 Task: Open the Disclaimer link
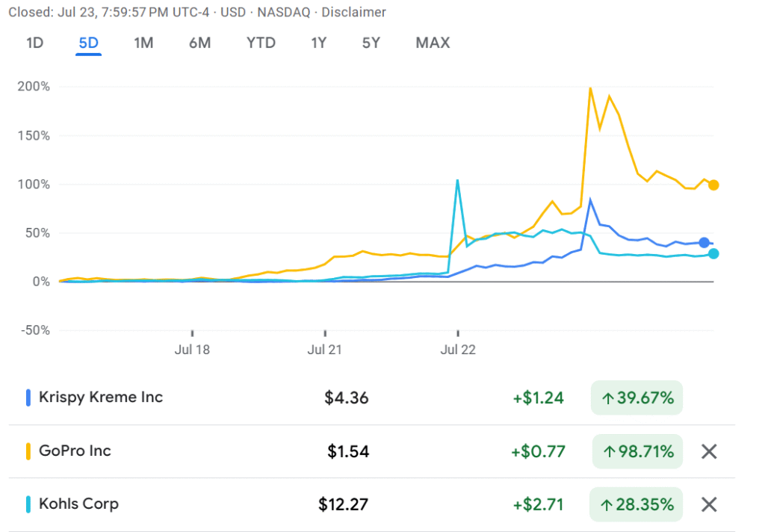tap(353, 12)
